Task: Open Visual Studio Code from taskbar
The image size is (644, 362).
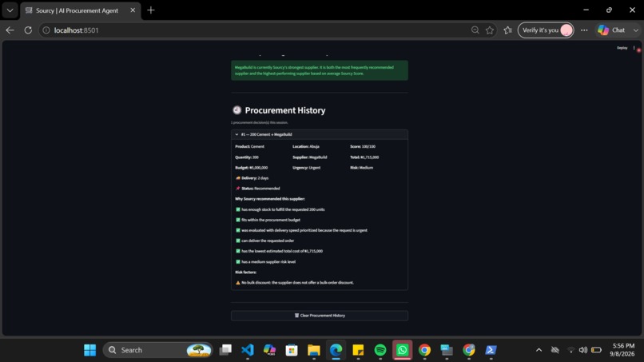Action: [247, 350]
